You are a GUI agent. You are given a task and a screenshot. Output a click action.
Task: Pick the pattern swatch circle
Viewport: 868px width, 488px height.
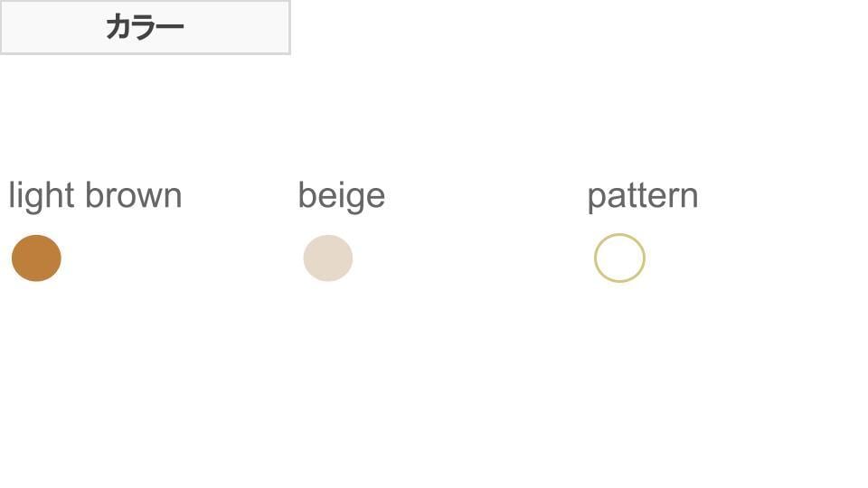619,258
